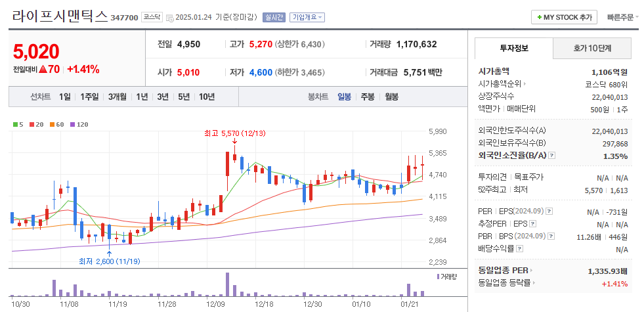
Task: Click 투자의견 label link
Action: (x=494, y=177)
